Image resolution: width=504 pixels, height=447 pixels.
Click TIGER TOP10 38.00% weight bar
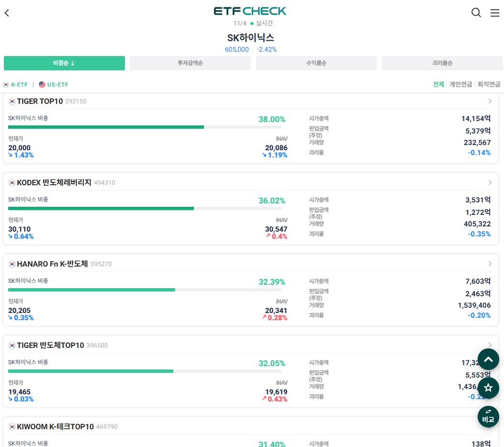click(x=145, y=127)
